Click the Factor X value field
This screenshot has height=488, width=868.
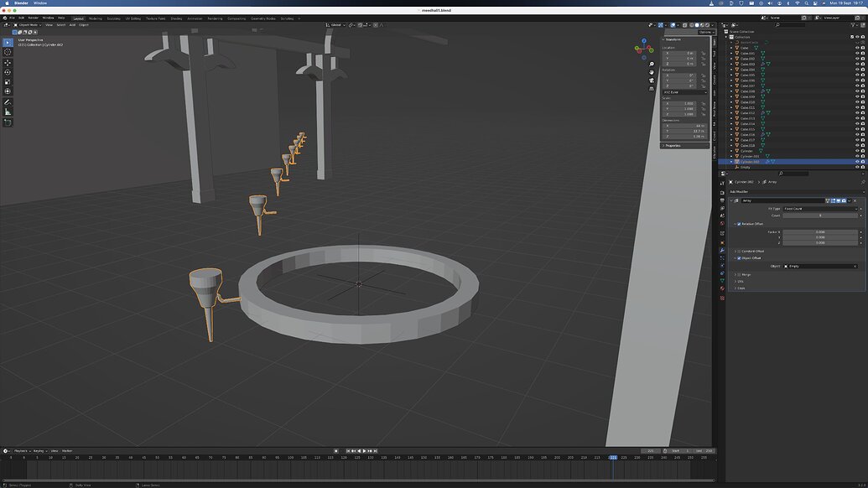click(820, 231)
